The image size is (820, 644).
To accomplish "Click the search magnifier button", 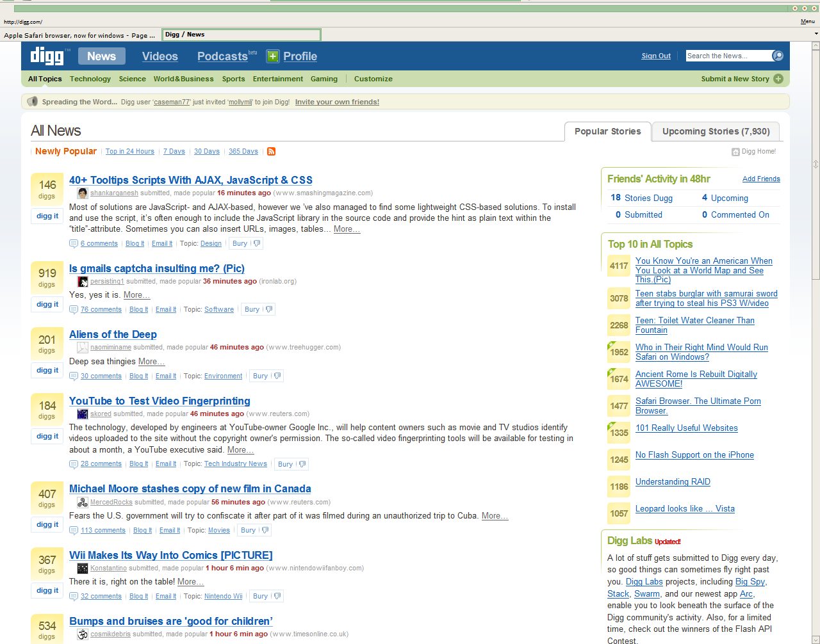I will 778,56.
